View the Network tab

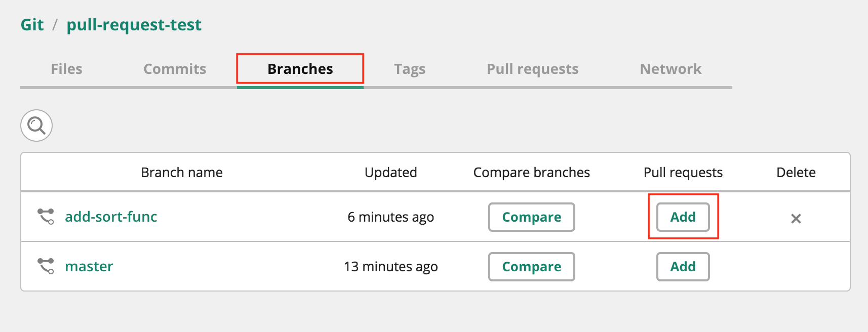click(x=670, y=69)
